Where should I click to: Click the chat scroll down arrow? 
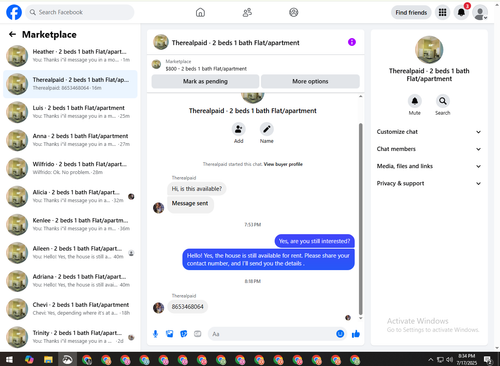(x=360, y=318)
